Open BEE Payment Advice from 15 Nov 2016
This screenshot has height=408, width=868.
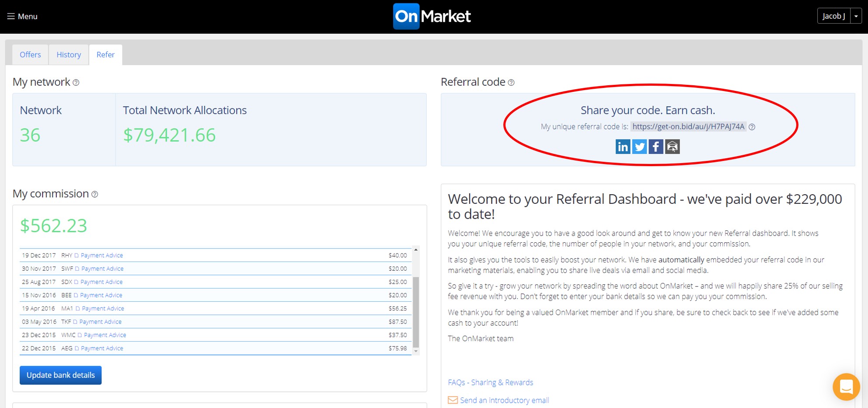(101, 295)
